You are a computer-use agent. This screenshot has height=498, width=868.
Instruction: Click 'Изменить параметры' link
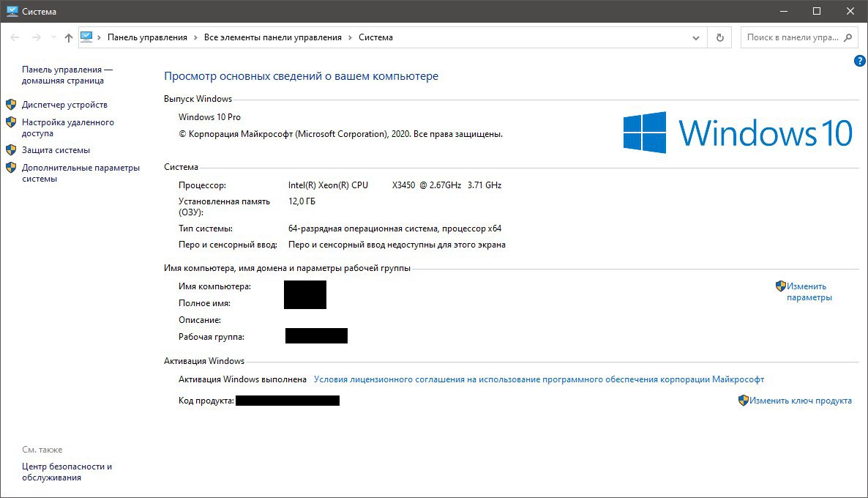tap(809, 292)
